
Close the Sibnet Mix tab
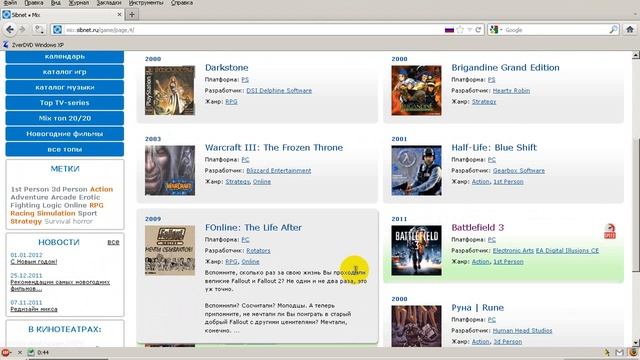tap(119, 14)
